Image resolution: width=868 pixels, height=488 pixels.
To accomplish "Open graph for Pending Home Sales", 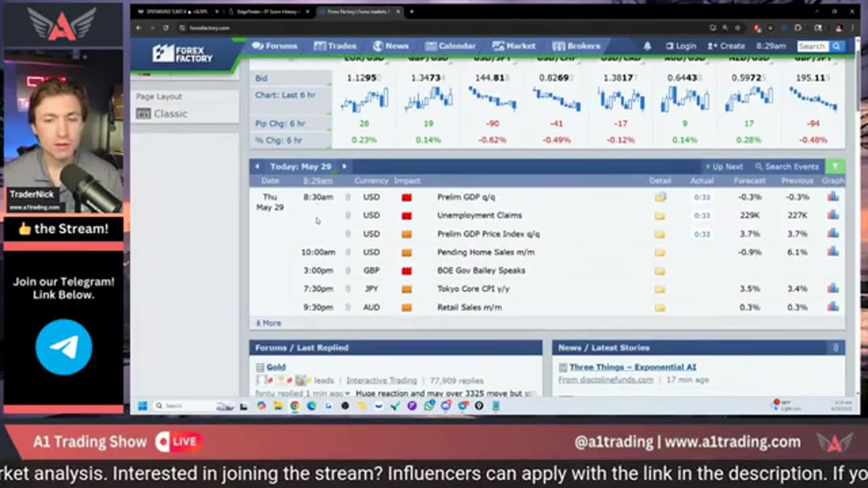I will (x=833, y=251).
